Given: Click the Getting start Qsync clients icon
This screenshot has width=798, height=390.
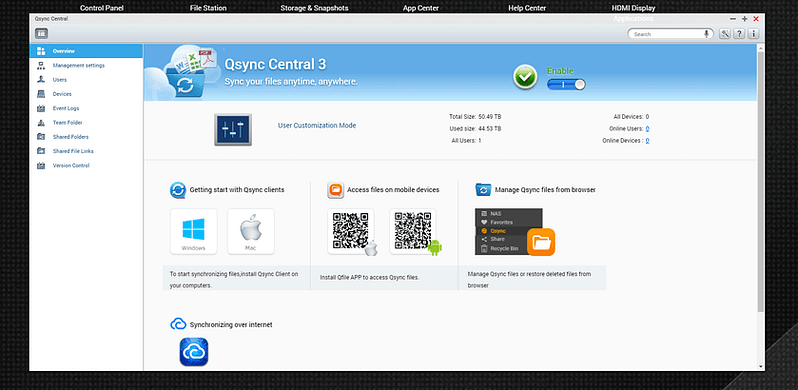Looking at the screenshot, I should coord(178,190).
